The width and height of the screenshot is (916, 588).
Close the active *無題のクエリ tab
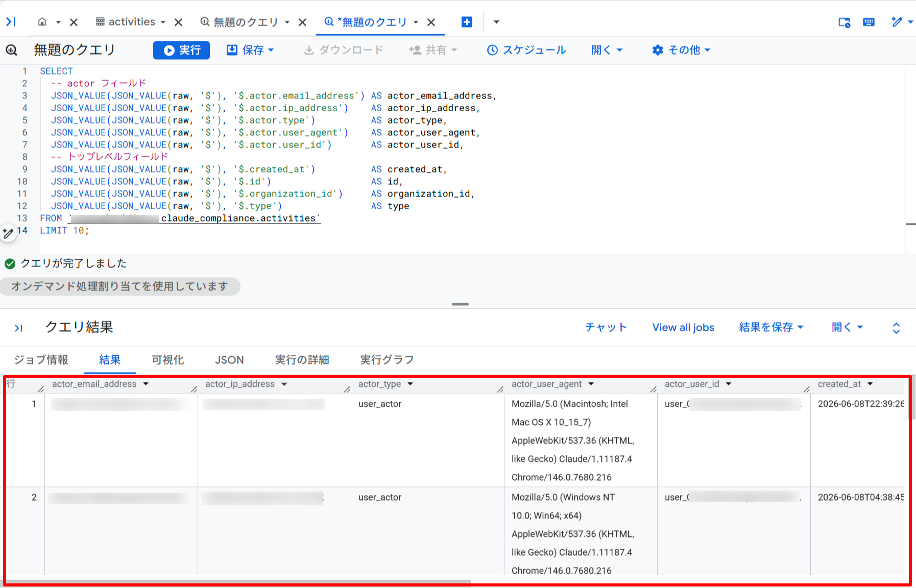(431, 22)
